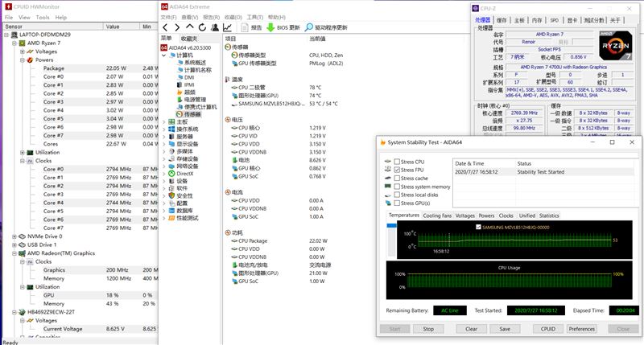Click the 网络设备 icon in tree
Viewport: 644px width, 345px height.
(171, 166)
